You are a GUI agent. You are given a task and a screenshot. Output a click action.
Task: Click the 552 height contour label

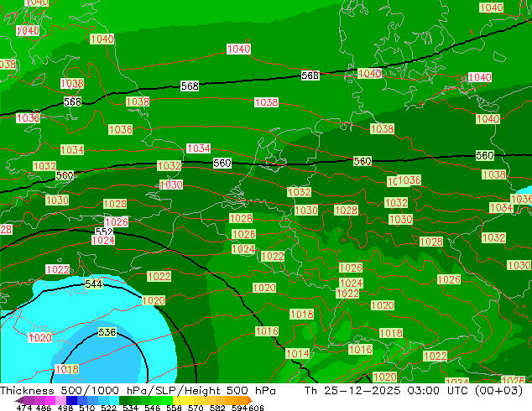coord(103,232)
